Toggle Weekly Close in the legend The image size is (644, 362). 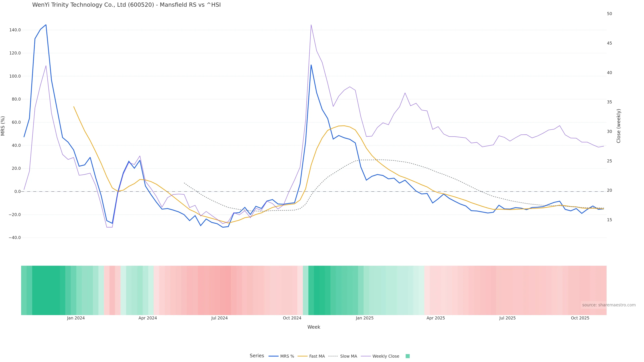click(x=380, y=356)
